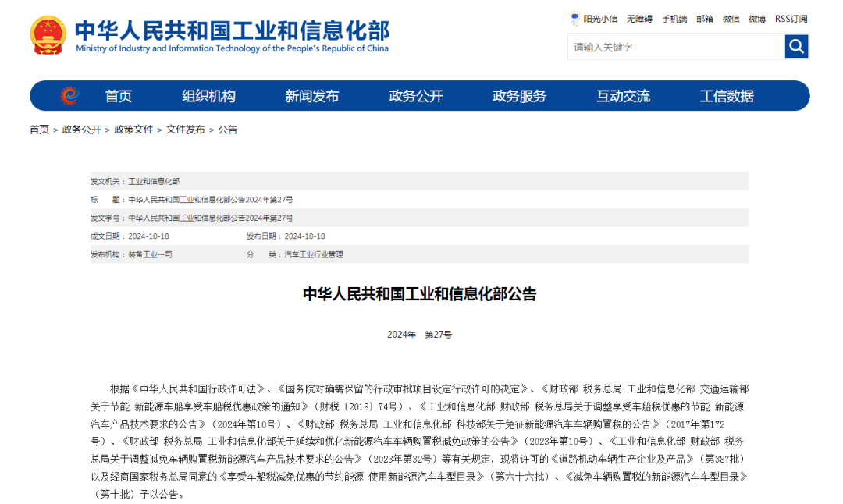The width and height of the screenshot is (843, 504).
Task: Select 政务公开 in the main navigation
Action: point(416,96)
